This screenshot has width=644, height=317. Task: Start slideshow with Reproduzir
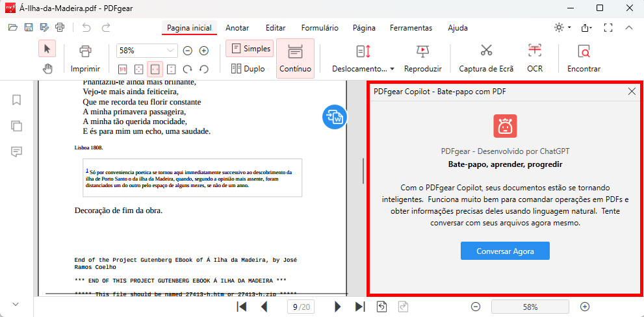coord(422,58)
